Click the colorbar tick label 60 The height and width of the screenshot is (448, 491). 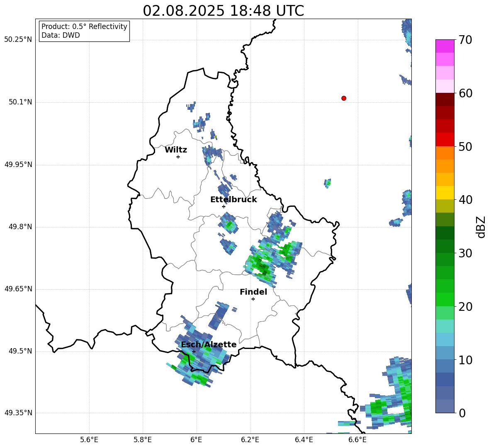(x=465, y=93)
